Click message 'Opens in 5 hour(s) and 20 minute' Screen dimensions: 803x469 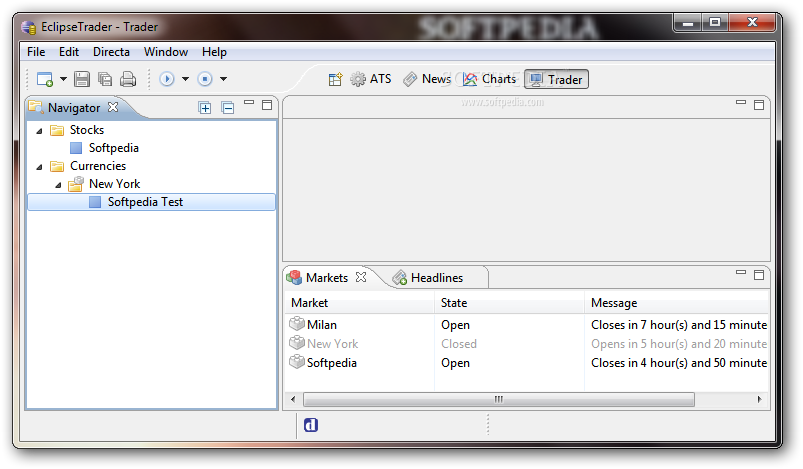(679, 344)
